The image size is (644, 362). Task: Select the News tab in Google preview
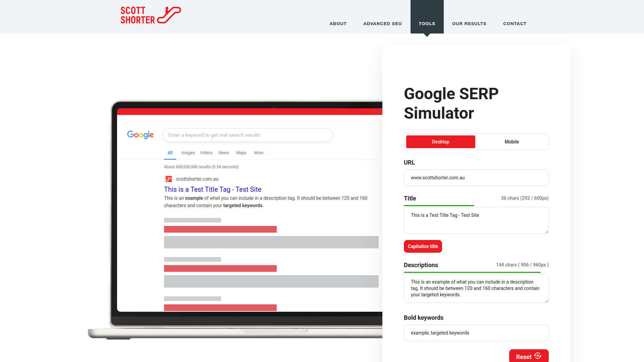coord(224,153)
